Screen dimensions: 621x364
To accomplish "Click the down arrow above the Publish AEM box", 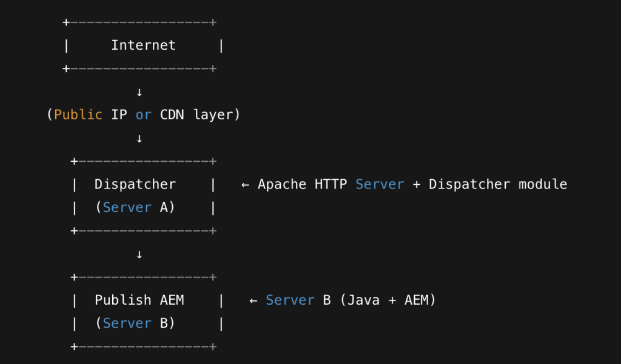I will tap(139, 254).
